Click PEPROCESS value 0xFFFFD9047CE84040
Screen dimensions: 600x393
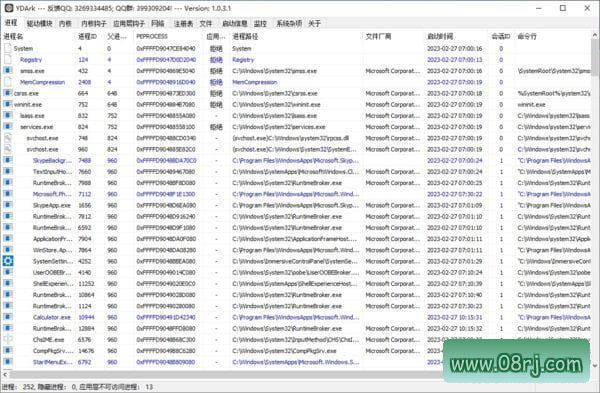[166, 49]
